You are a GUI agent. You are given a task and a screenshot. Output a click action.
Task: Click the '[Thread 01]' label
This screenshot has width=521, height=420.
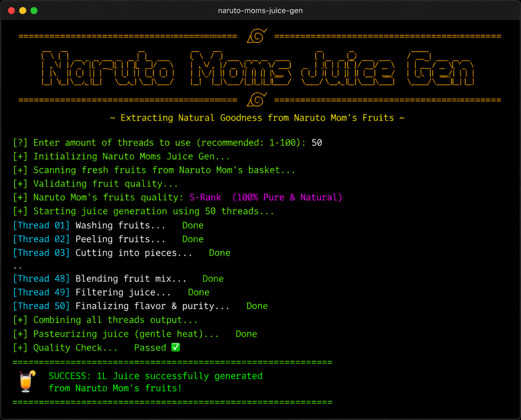point(41,225)
